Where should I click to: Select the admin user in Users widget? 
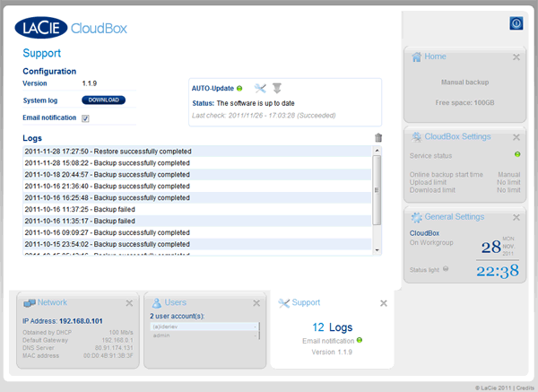click(204, 335)
